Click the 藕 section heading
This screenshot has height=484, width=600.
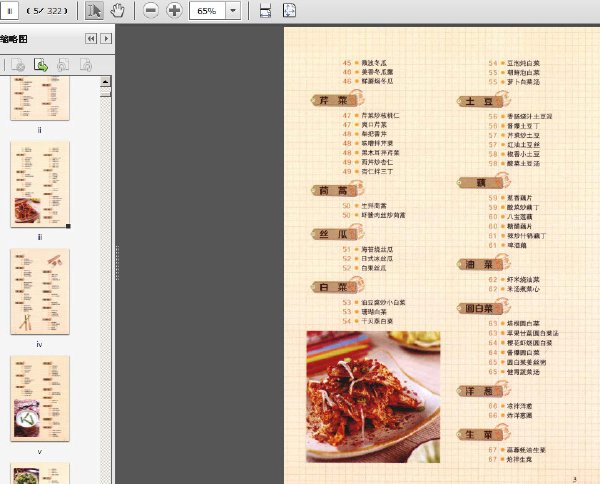(479, 183)
